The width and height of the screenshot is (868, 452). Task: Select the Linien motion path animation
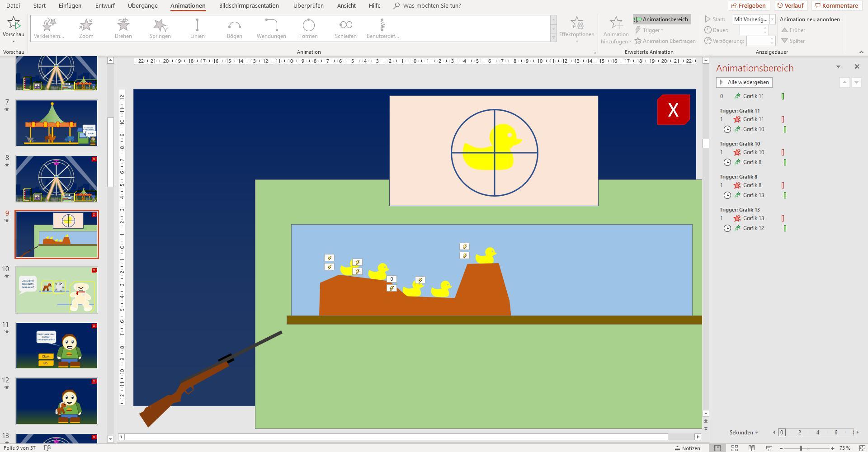pos(197,28)
